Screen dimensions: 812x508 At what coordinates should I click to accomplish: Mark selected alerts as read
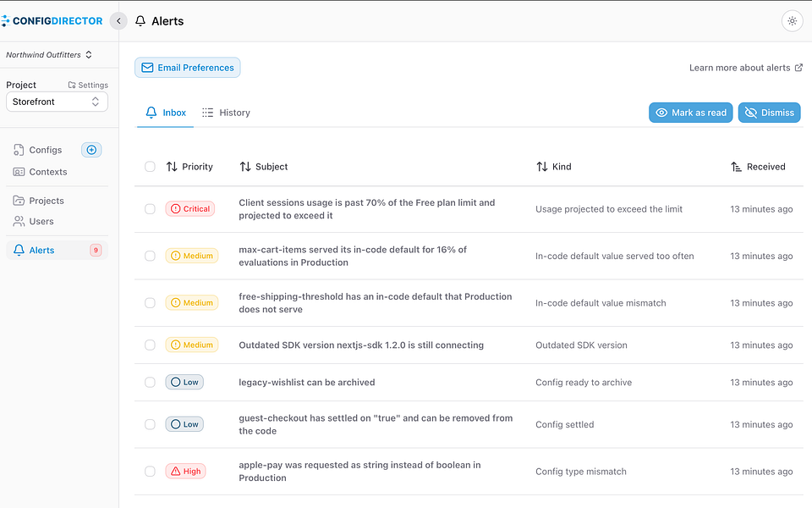click(691, 113)
